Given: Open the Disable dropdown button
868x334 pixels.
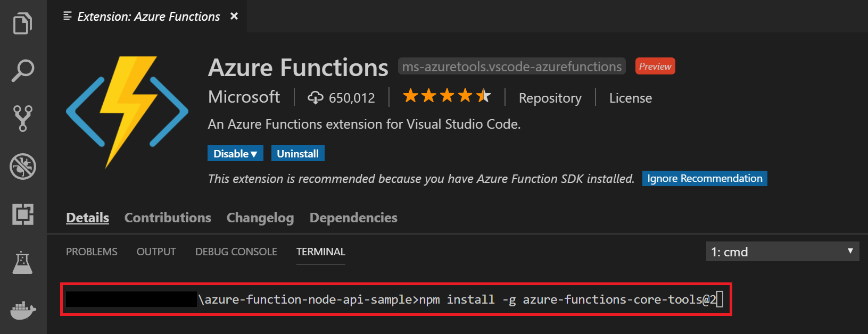Looking at the screenshot, I should [x=235, y=153].
